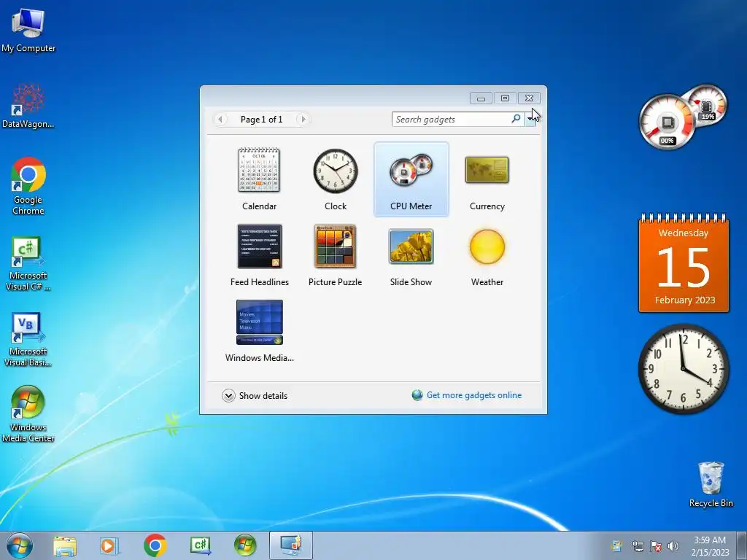
Task: Click the 'Page 1 of 1' label
Action: [x=262, y=120]
